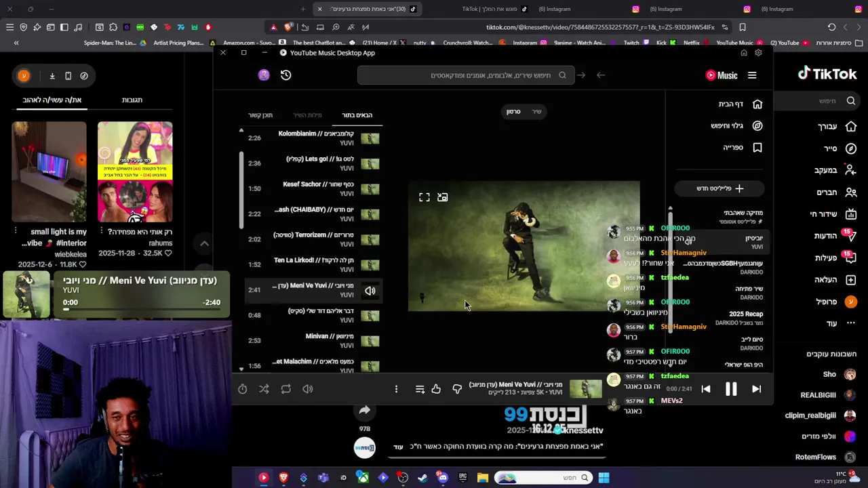Open File Explorer from the taskbar
This screenshot has width=868, height=488.
(483, 478)
